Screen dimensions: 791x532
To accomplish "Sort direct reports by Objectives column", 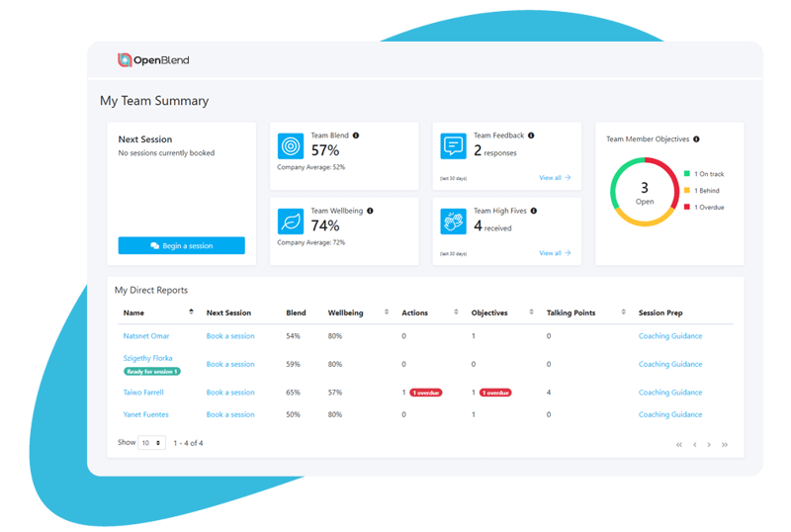I will pos(531,311).
